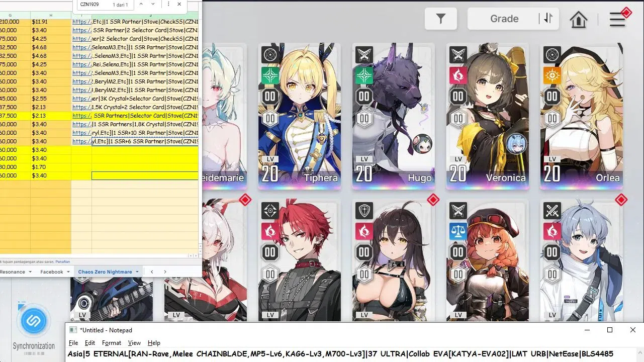Open the https link in $2.55 row
This screenshot has height=362, width=644.
pos(82,99)
